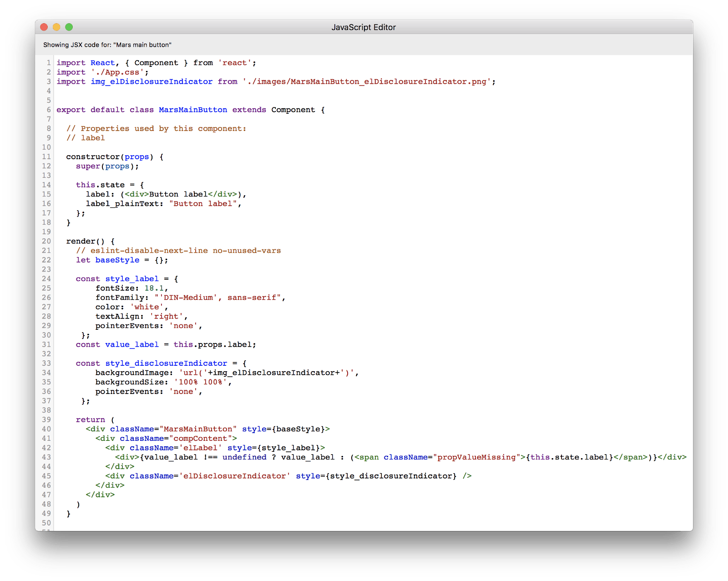Click the yellow minimize traffic light button
728x581 pixels.
[56, 27]
